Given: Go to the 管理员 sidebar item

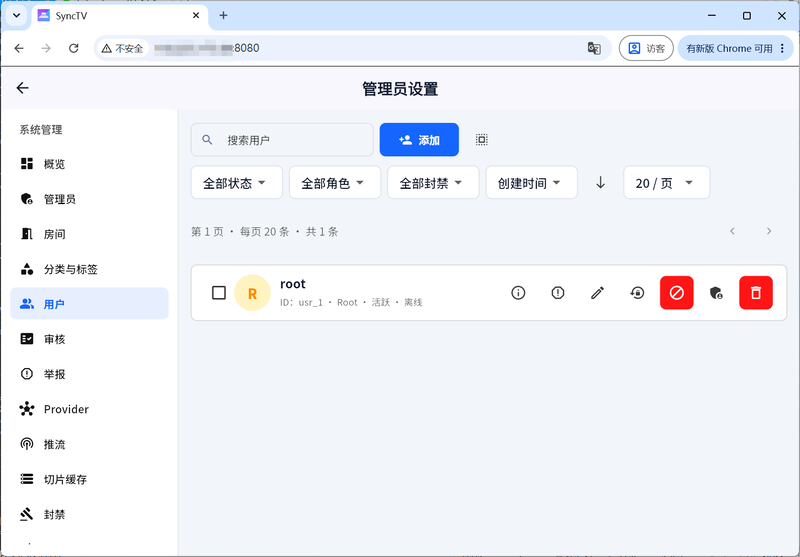Looking at the screenshot, I should pyautogui.click(x=89, y=199).
